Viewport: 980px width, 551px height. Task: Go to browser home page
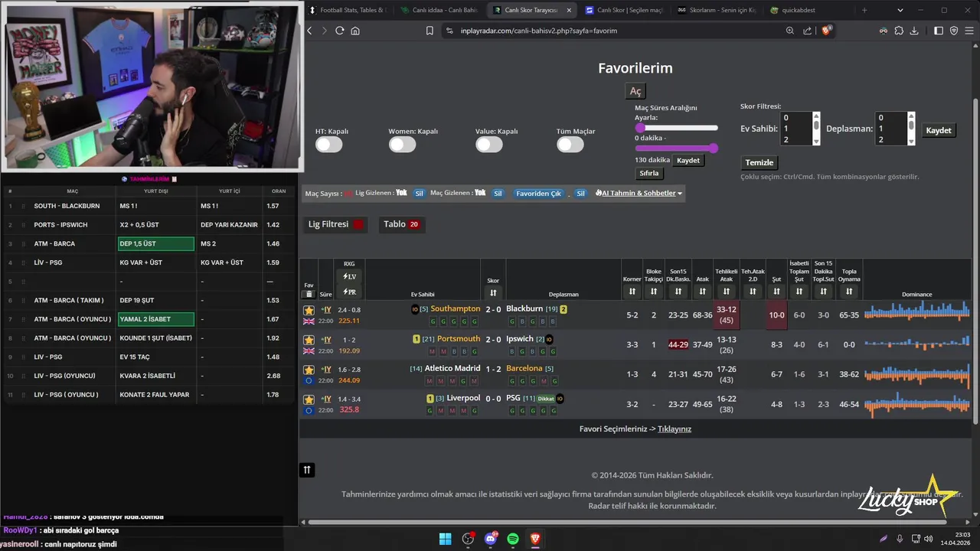(355, 31)
